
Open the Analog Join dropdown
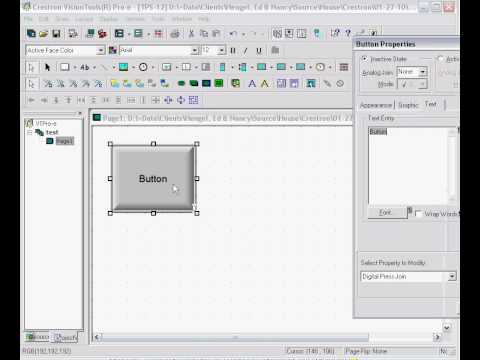pos(423,72)
